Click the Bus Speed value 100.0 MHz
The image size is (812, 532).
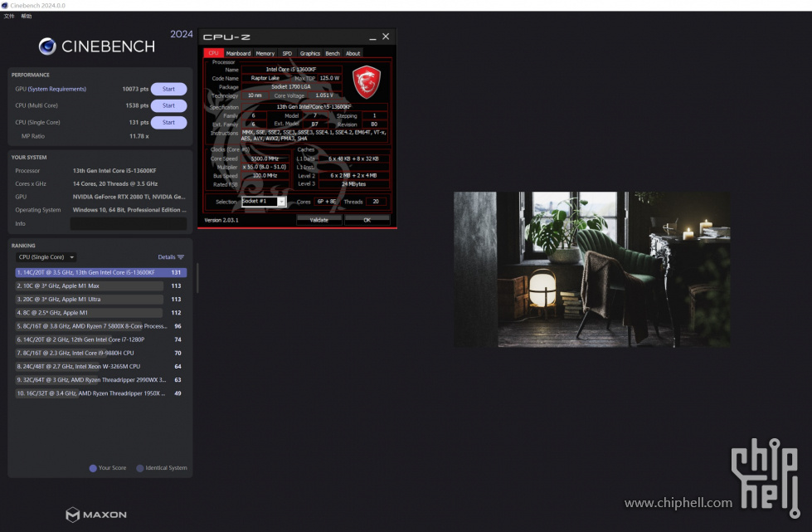265,176
